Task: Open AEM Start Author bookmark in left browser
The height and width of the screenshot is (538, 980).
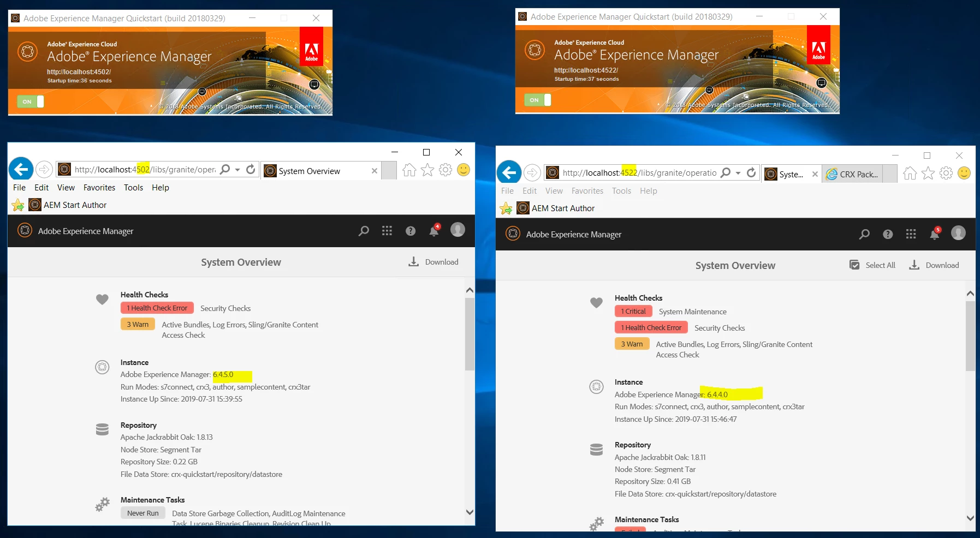Action: (68, 205)
